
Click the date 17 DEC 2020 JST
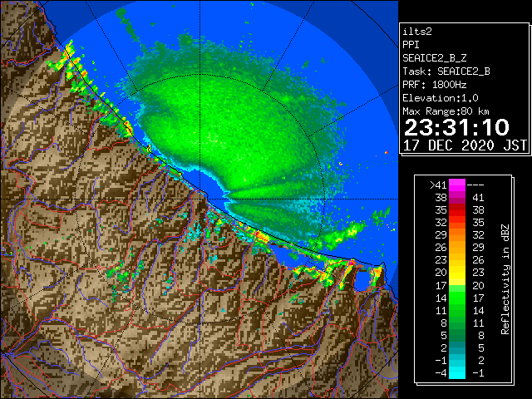pos(465,145)
